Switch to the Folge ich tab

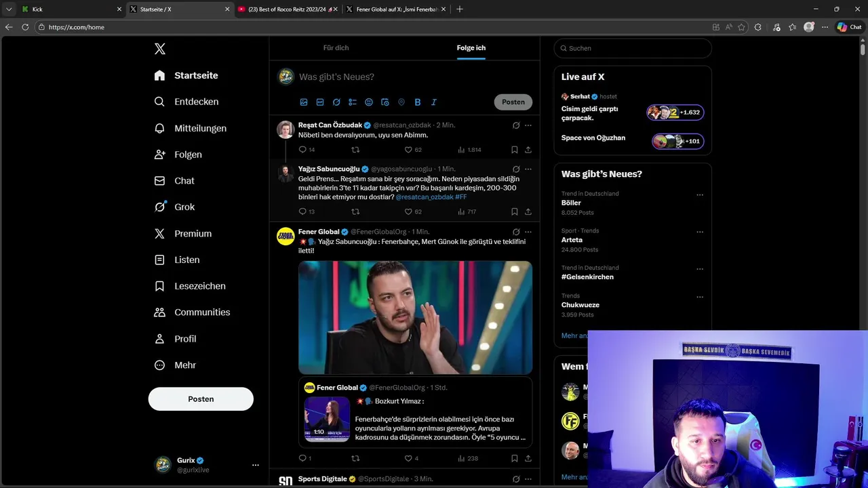click(x=471, y=48)
